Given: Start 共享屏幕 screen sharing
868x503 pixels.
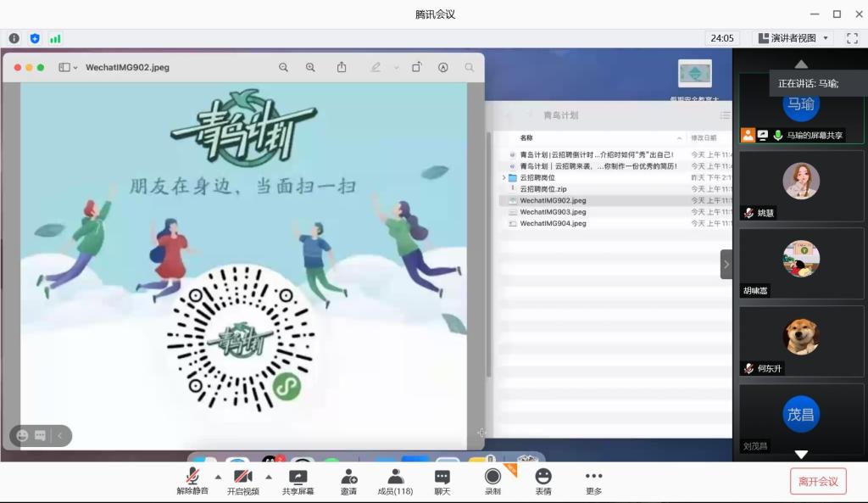Looking at the screenshot, I should pos(298,481).
